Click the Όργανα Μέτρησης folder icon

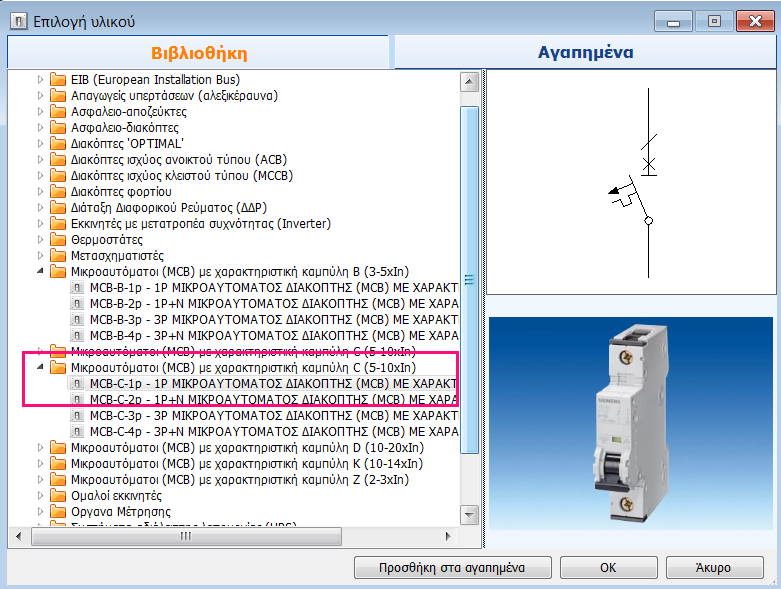[x=59, y=512]
